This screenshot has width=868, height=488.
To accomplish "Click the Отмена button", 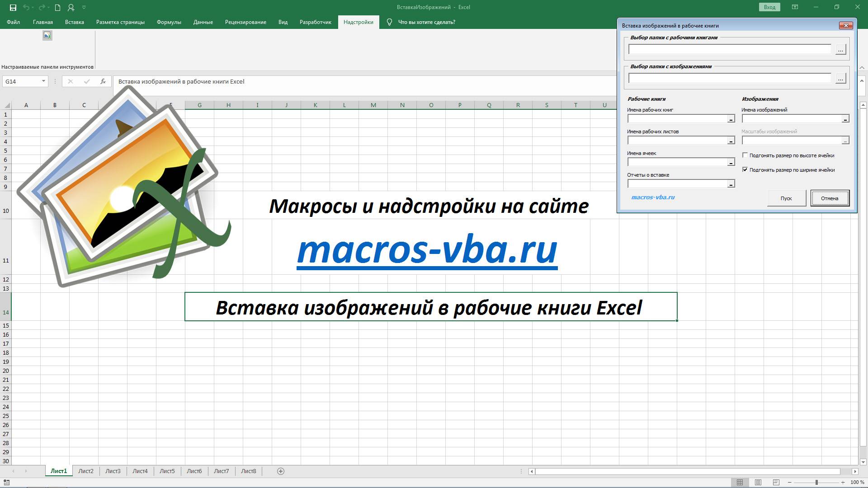I will pyautogui.click(x=830, y=198).
